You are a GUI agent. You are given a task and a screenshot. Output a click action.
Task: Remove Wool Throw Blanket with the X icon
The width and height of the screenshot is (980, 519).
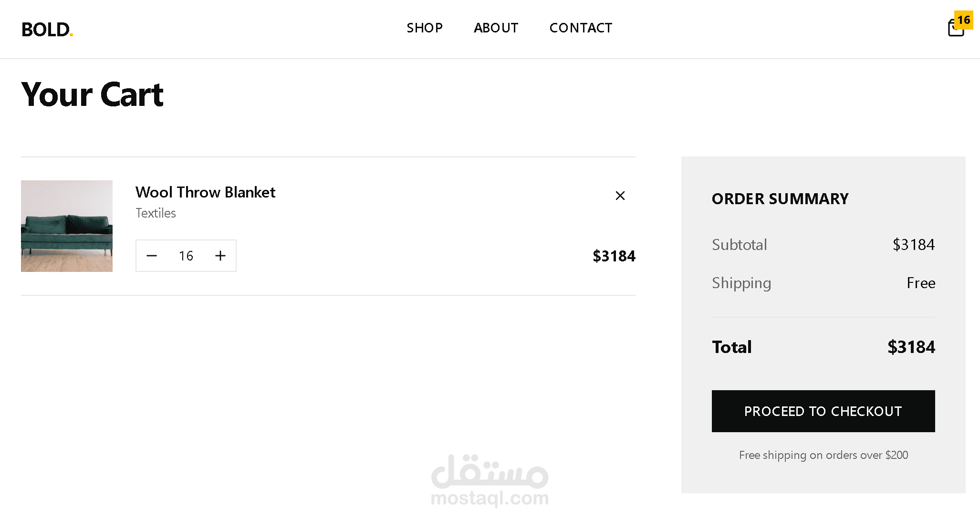(620, 196)
